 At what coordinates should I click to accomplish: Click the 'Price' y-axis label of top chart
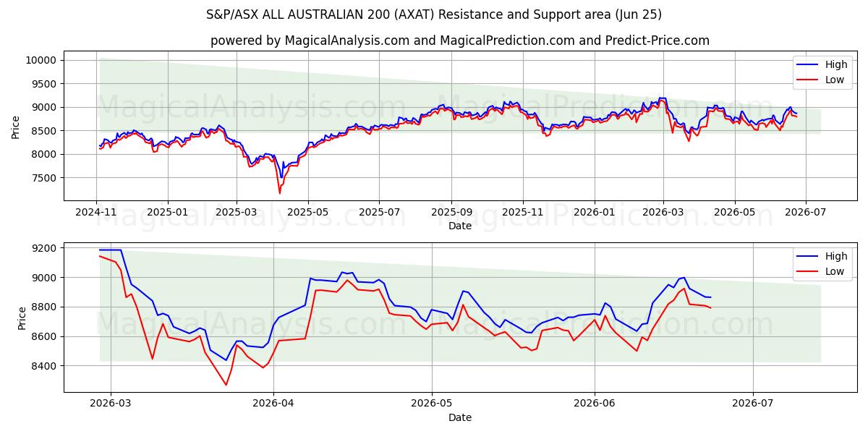[16, 126]
